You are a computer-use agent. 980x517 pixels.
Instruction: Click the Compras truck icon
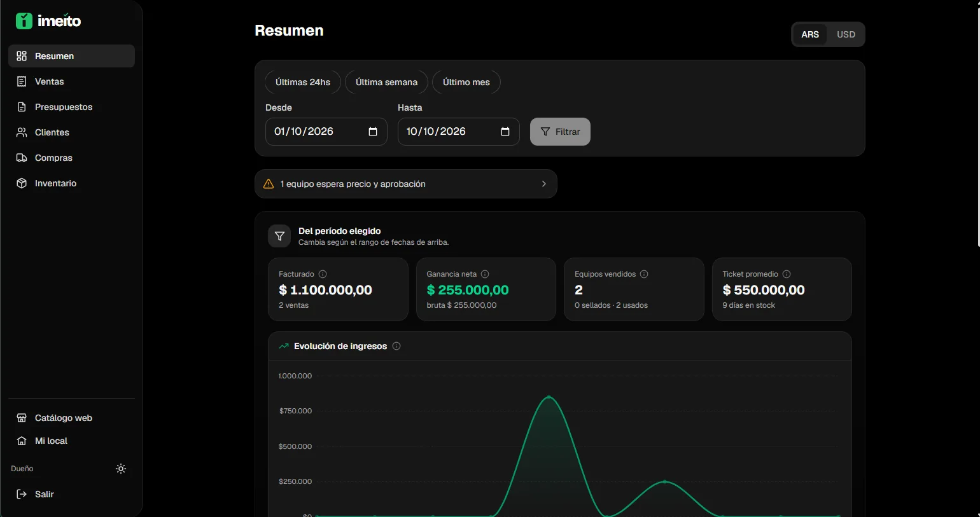(22, 158)
